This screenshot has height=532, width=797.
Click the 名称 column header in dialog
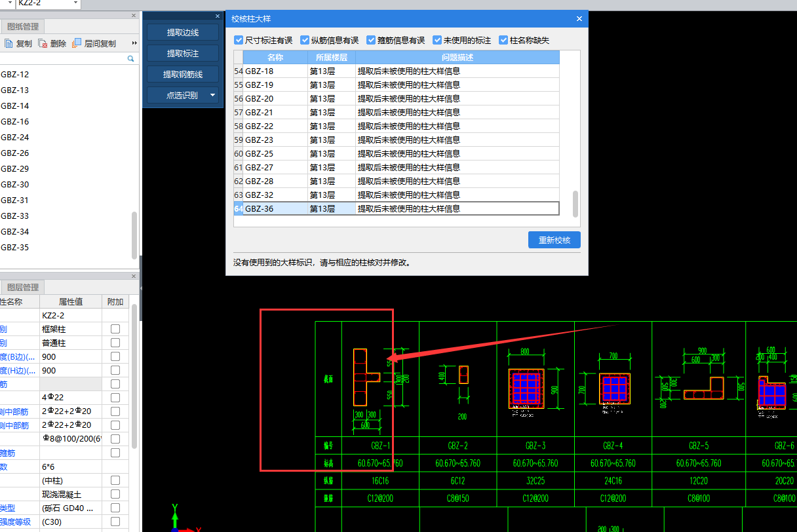[x=275, y=58]
